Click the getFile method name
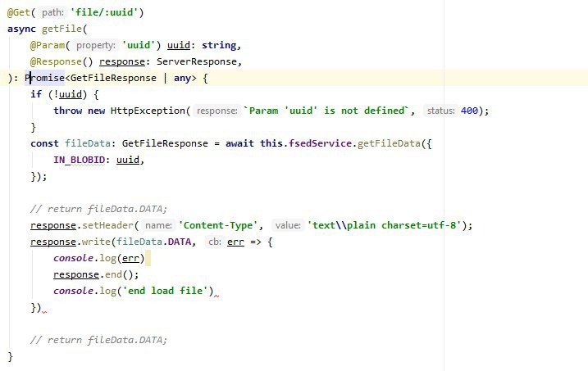The image size is (588, 371). [62, 29]
